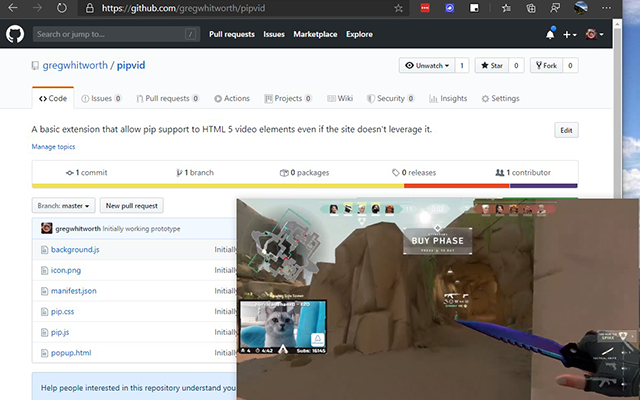Click Search or jump to field
This screenshot has height=400, width=640.
116,34
